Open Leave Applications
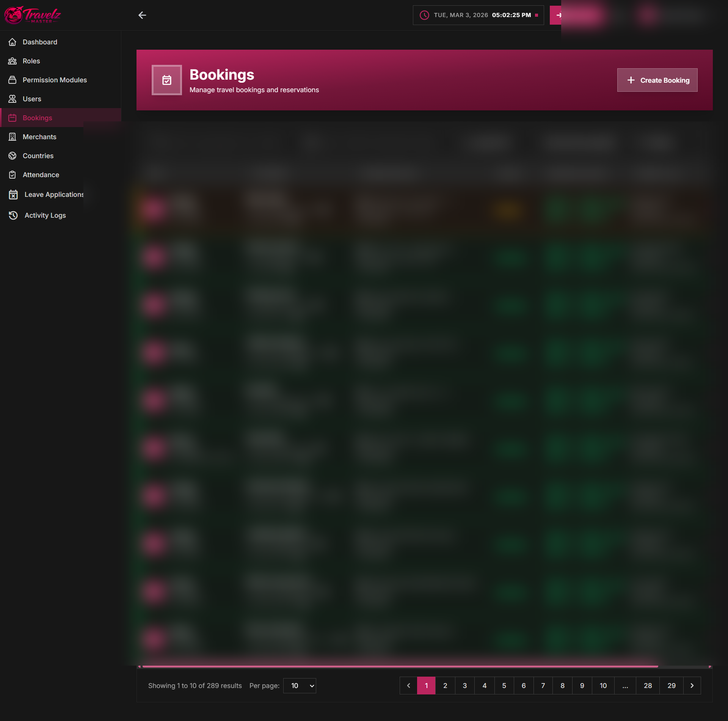The width and height of the screenshot is (728, 721). pos(61,195)
